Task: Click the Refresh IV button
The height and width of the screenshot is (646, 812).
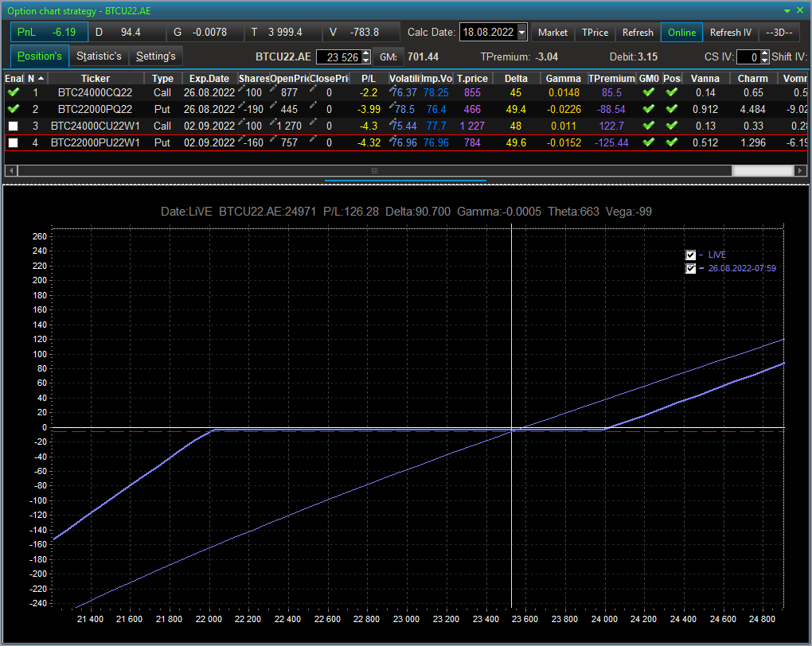Action: [x=730, y=32]
